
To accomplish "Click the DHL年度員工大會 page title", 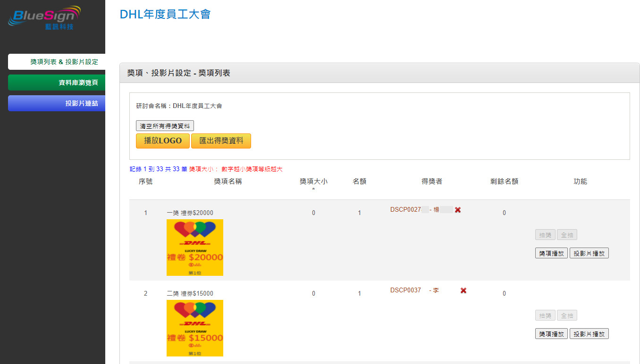I will point(166,15).
